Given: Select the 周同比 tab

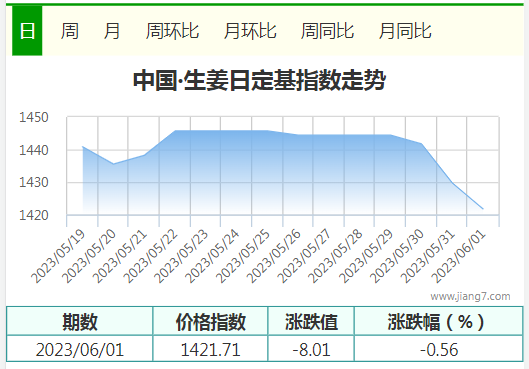Looking at the screenshot, I should [327, 31].
